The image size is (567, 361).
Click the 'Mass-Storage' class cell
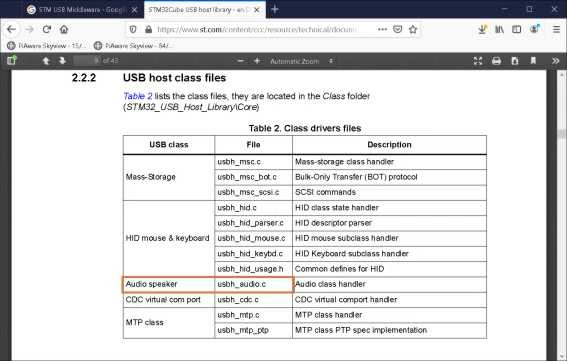169,177
